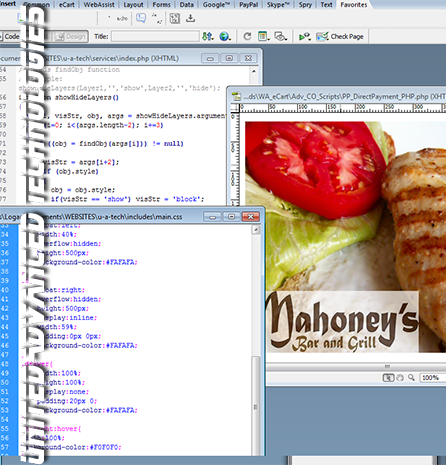Image resolution: width=446 pixels, height=465 pixels.
Task: Click the horizontal scrollbar grip below the sandwich image
Action: [387, 366]
